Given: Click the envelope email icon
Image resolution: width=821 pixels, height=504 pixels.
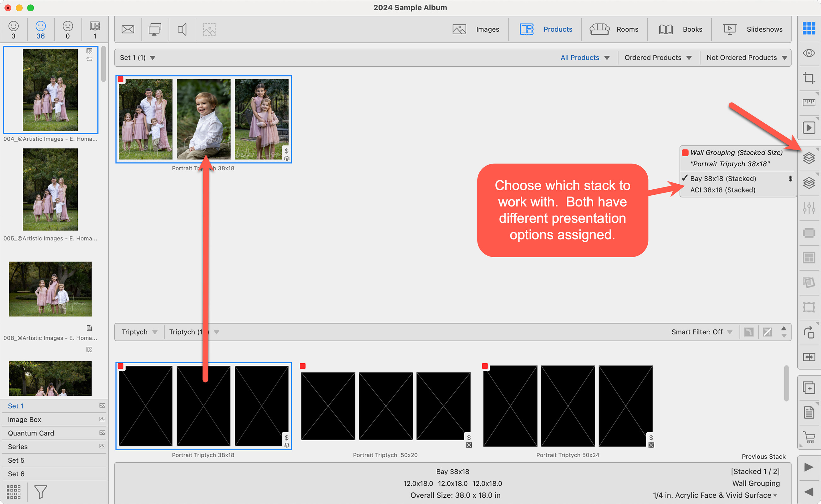Looking at the screenshot, I should tap(128, 29).
